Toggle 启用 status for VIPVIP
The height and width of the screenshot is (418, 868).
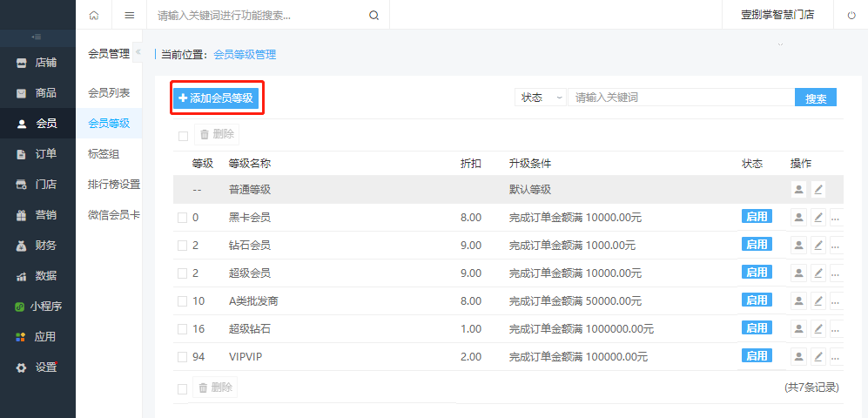757,355
